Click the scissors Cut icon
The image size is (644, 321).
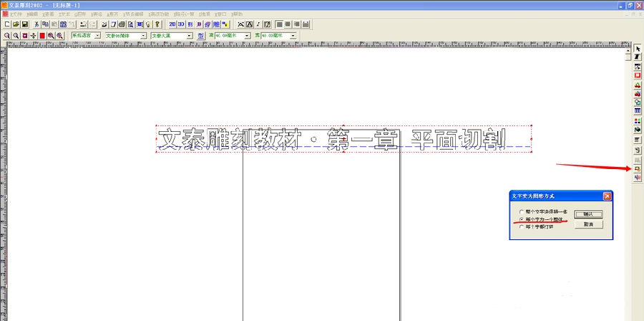click(x=36, y=24)
